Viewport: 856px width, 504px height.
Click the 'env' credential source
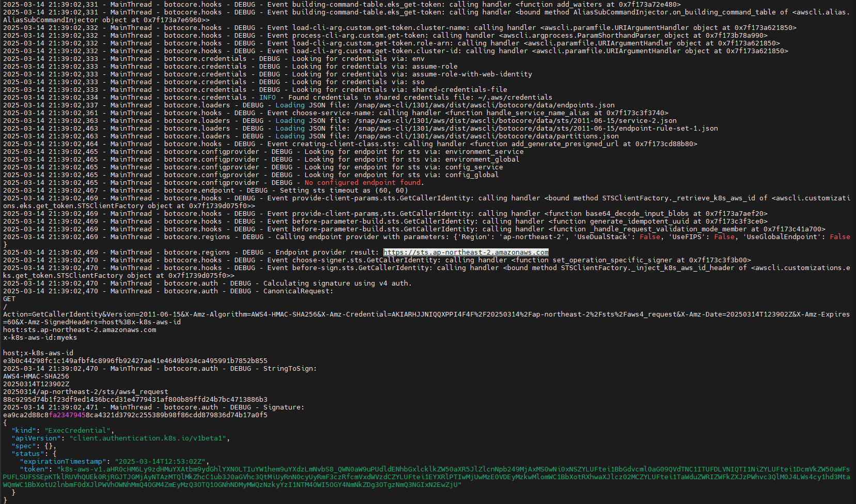418,58
